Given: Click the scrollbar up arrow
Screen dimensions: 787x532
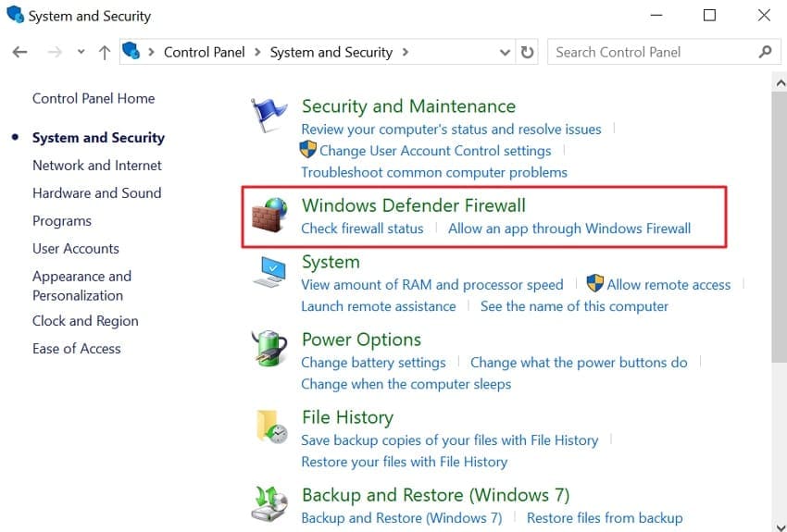Looking at the screenshot, I should tap(780, 83).
